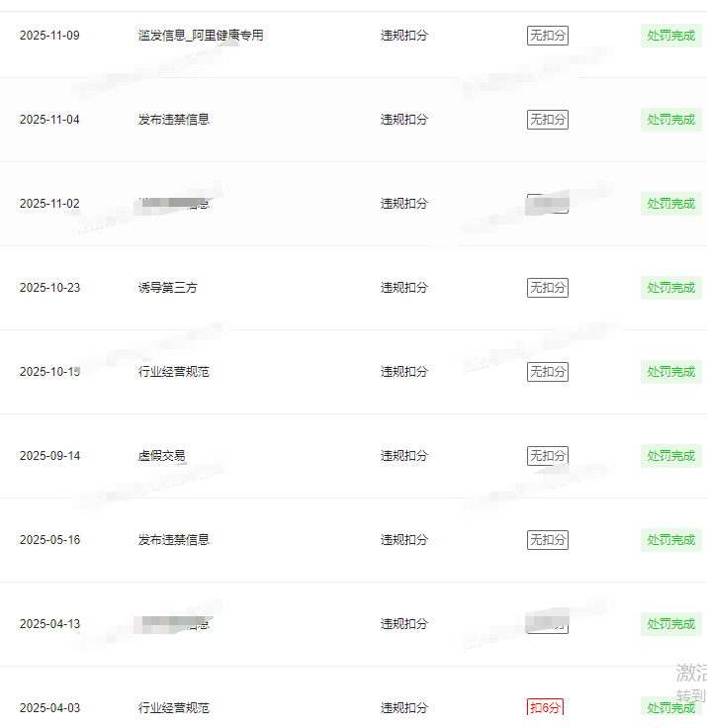This screenshot has width=707, height=728.
Task: Click 无扣分 tag in the 2025-11-04 row
Action: 548,120
